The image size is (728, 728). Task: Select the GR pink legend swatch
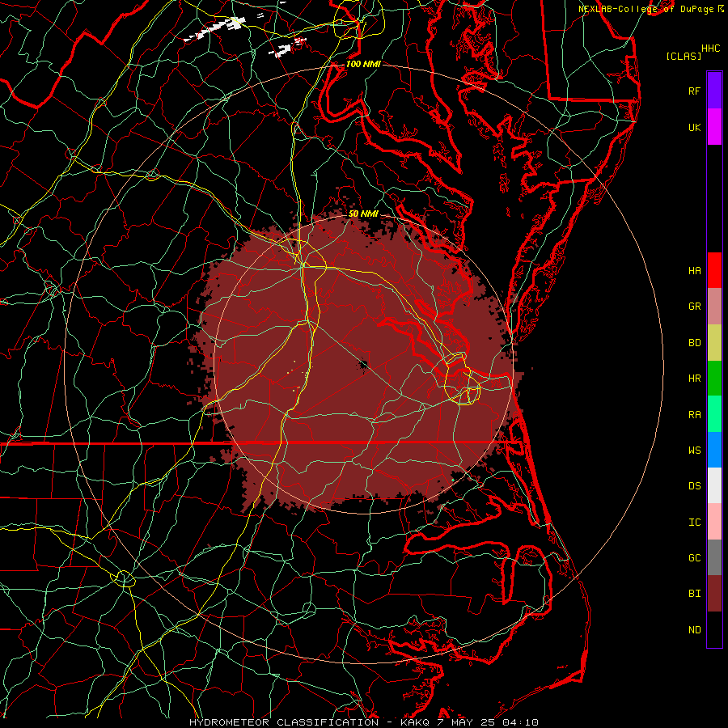click(x=714, y=307)
